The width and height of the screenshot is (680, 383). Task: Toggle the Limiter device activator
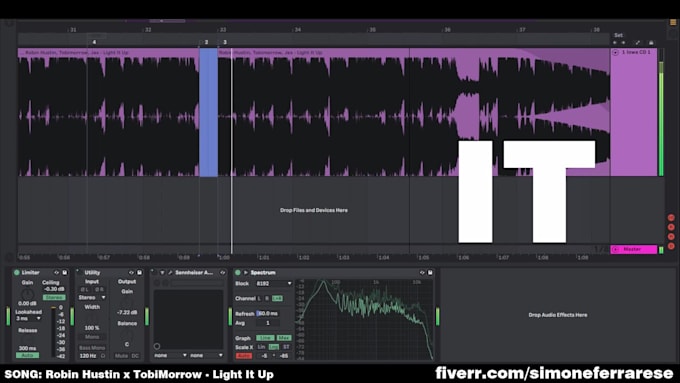point(16,272)
